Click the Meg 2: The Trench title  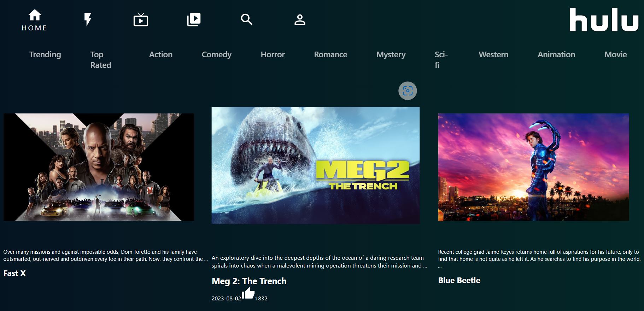[249, 281]
